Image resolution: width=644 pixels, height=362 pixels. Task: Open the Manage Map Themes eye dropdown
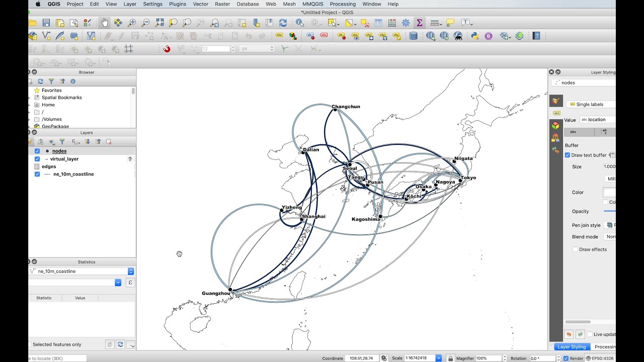[x=52, y=142]
